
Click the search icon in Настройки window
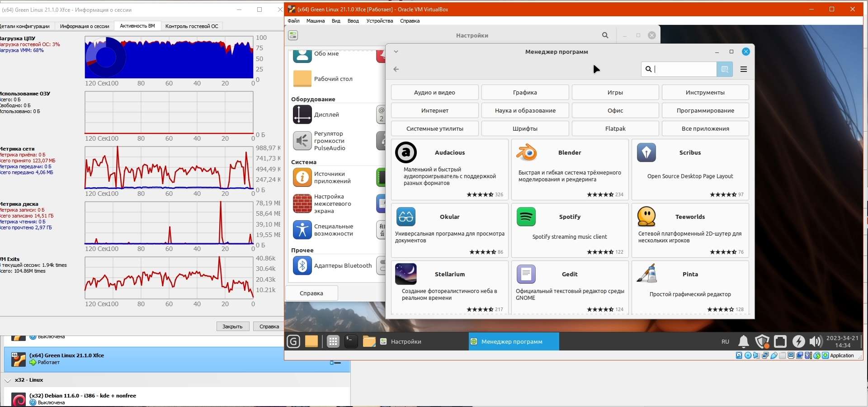pos(605,35)
